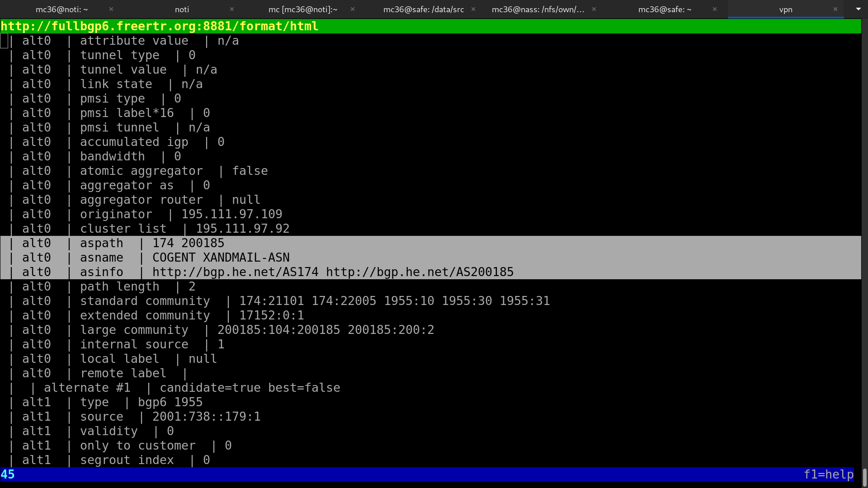This screenshot has height=488, width=868.
Task: Select the aspath 174 200185 row
Action: [430, 243]
